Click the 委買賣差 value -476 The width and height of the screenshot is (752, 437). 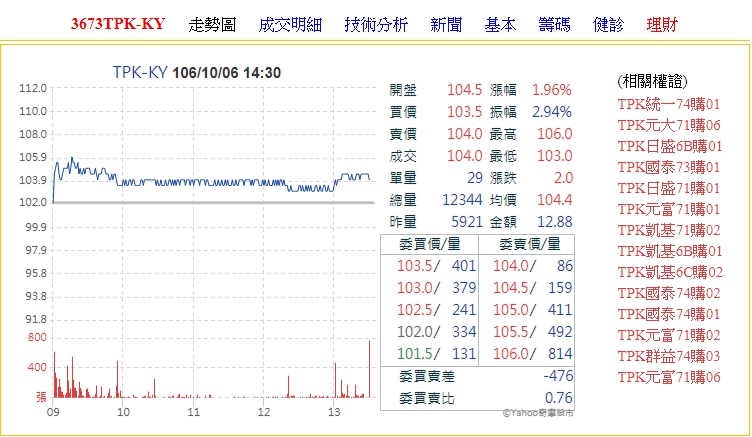tap(558, 376)
